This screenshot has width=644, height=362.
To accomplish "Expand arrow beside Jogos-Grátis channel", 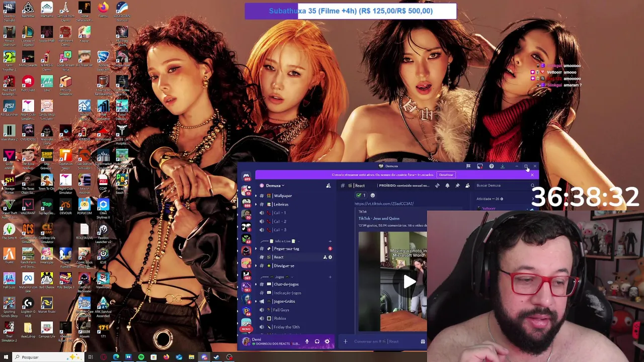I will point(256,301).
